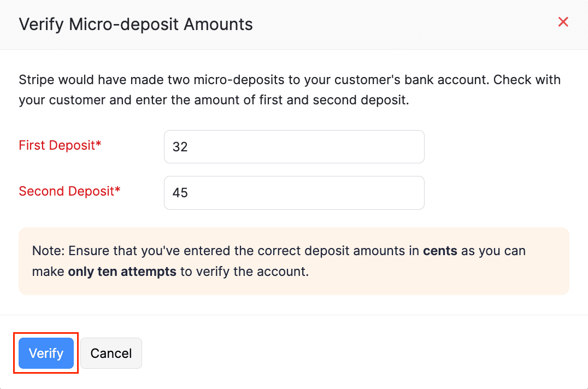This screenshot has width=588, height=389.
Task: Click inside the Note warning banner
Action: tap(294, 261)
